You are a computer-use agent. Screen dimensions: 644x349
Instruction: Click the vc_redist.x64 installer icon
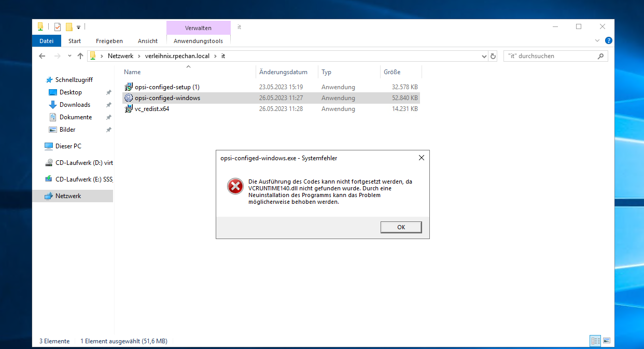(x=129, y=109)
